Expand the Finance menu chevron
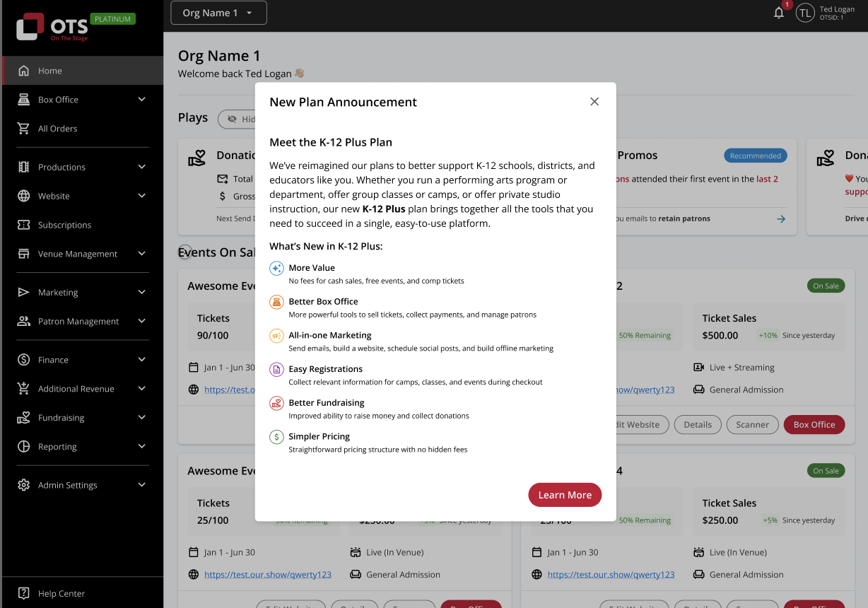Viewport: 868px width, 608px height. 141,360
